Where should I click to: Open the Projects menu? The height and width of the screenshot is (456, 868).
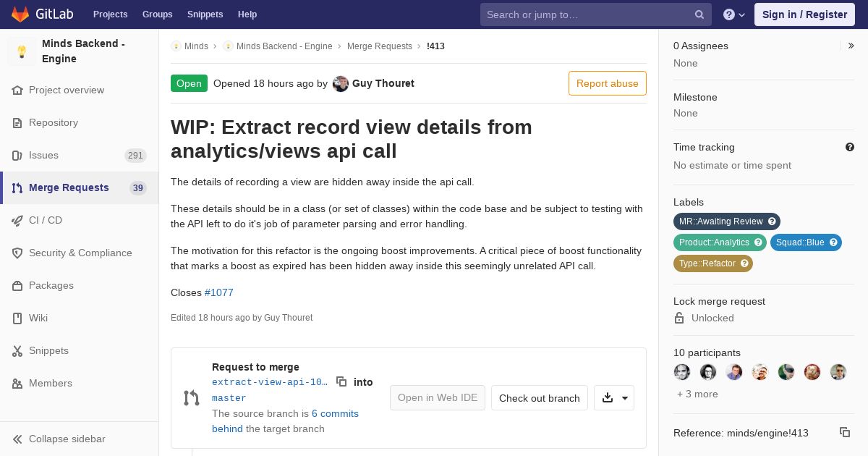(x=110, y=14)
